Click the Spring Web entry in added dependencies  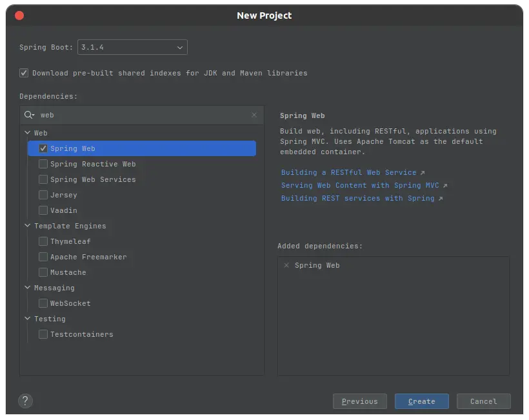317,265
